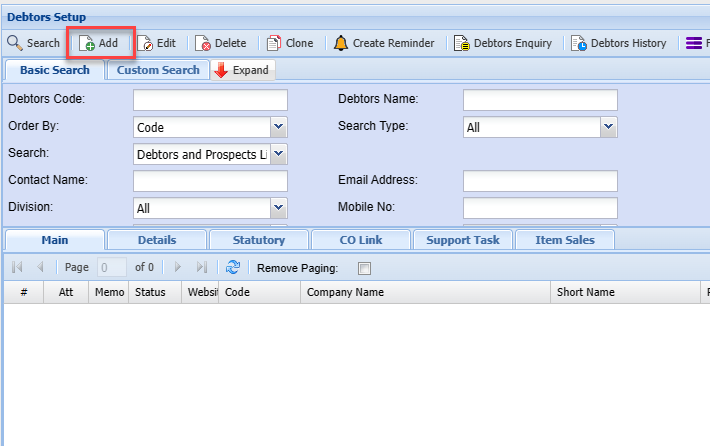Click the Email Address input field
The width and height of the screenshot is (710, 446).
(x=540, y=181)
